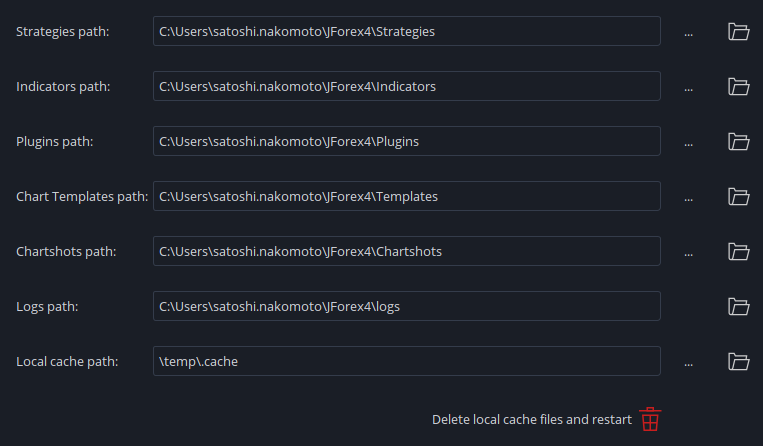Open Logs path folder icon

coord(738,307)
